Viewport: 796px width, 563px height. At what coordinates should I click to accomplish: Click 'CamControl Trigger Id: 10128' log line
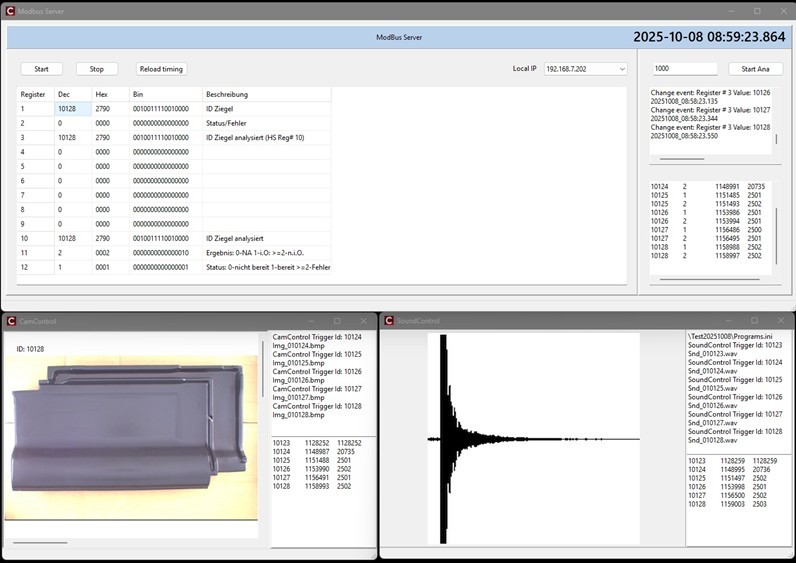(x=317, y=406)
